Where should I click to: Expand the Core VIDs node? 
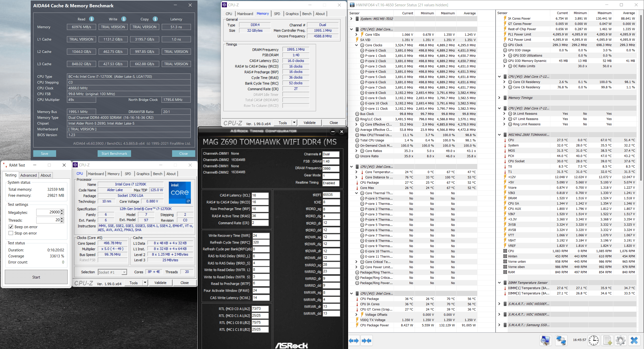point(356,35)
